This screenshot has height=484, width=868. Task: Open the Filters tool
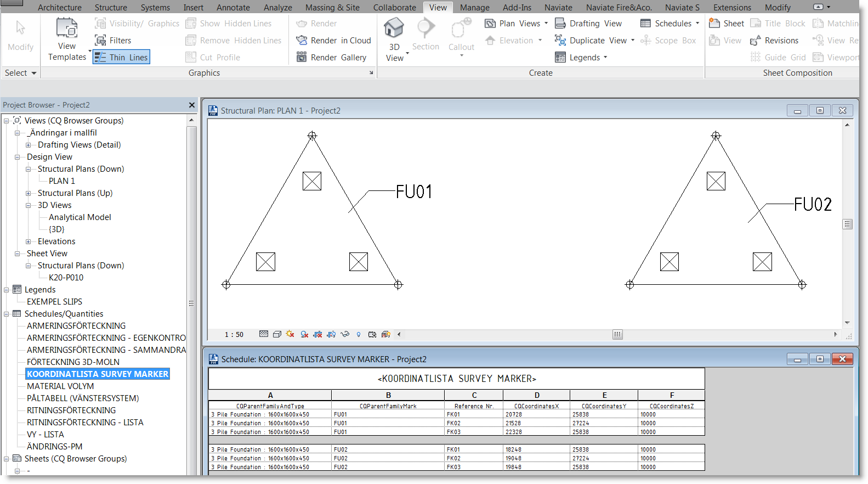tap(113, 41)
